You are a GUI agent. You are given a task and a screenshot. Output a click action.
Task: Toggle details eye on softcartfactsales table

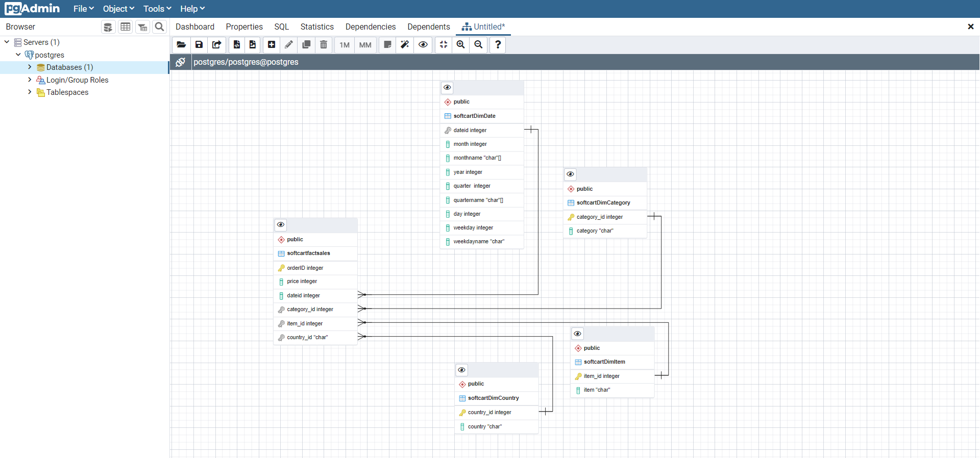pyautogui.click(x=281, y=225)
